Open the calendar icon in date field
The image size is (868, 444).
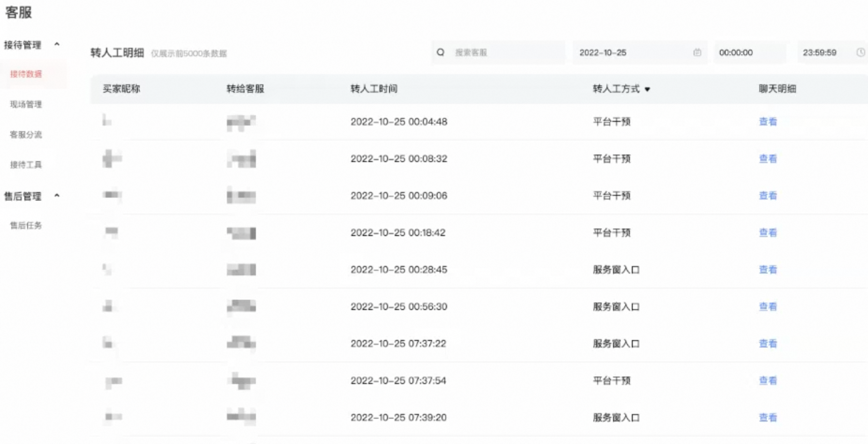coord(697,52)
